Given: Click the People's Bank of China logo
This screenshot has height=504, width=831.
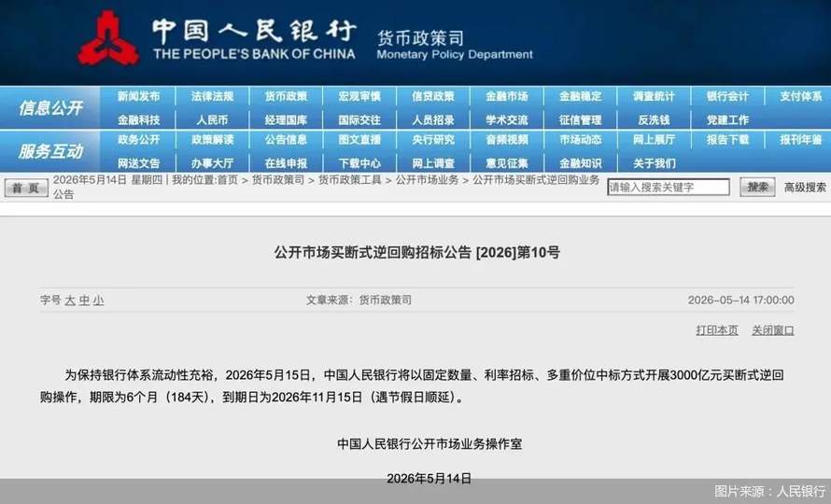Looking at the screenshot, I should click(x=108, y=38).
